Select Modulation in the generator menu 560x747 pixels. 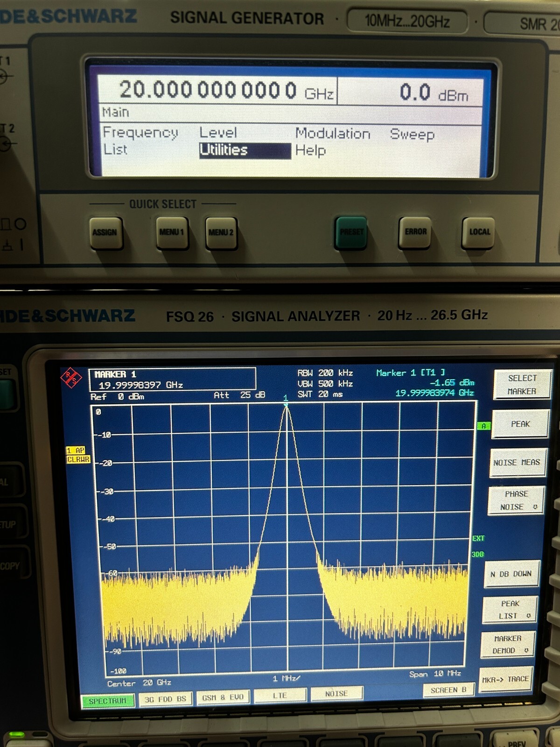[x=333, y=134]
